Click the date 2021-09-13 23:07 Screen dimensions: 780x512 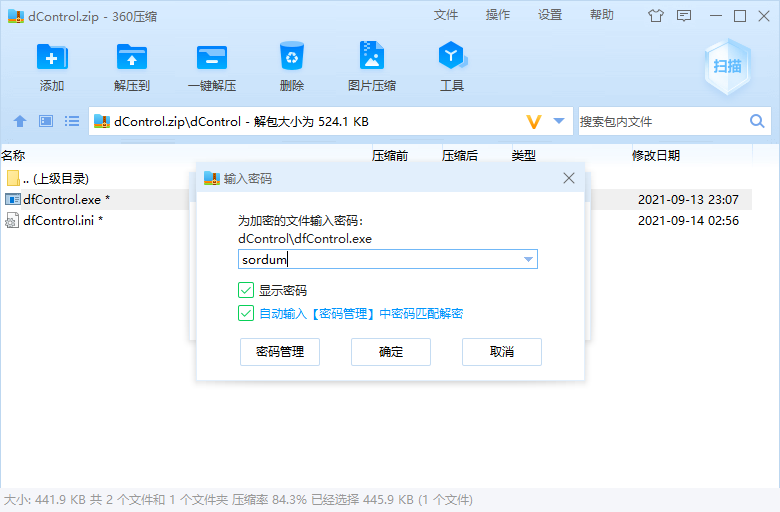coord(688,200)
